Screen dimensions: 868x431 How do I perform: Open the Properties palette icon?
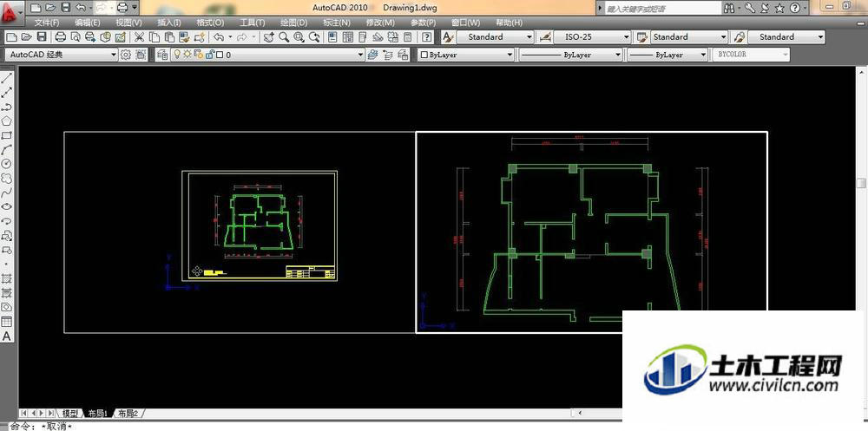coord(332,37)
